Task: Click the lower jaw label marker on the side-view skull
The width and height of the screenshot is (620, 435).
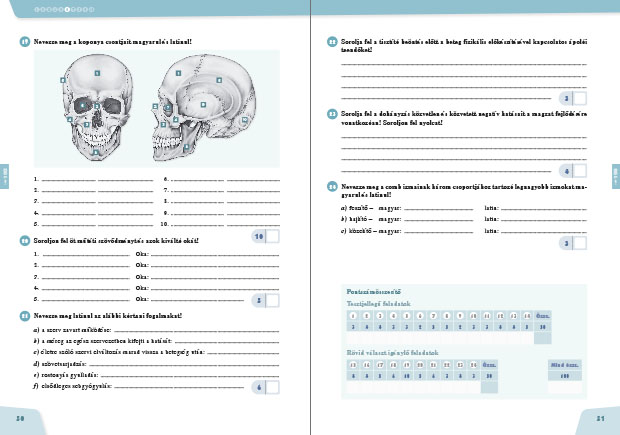Action: (185, 146)
